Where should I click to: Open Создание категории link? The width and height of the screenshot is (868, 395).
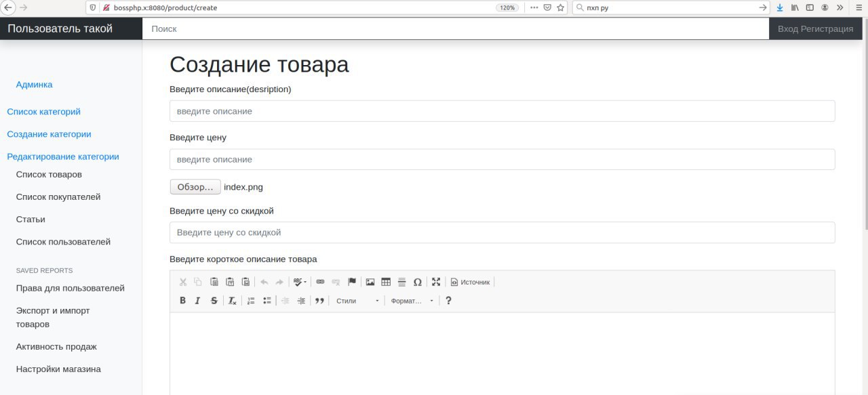[49, 134]
